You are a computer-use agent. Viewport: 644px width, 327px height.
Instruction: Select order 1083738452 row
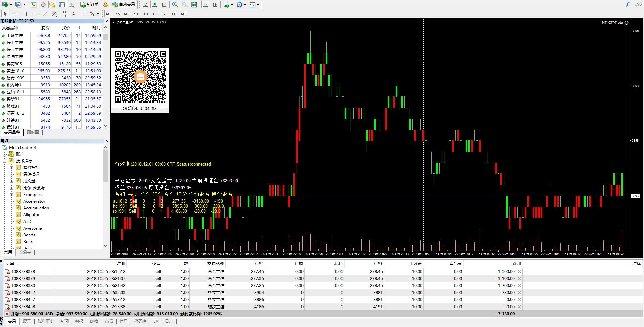pos(323,293)
